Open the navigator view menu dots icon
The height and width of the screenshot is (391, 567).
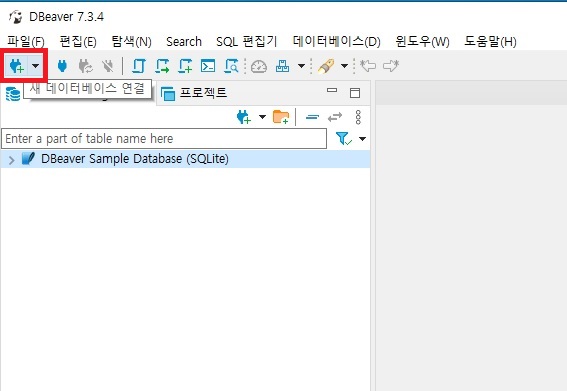358,118
